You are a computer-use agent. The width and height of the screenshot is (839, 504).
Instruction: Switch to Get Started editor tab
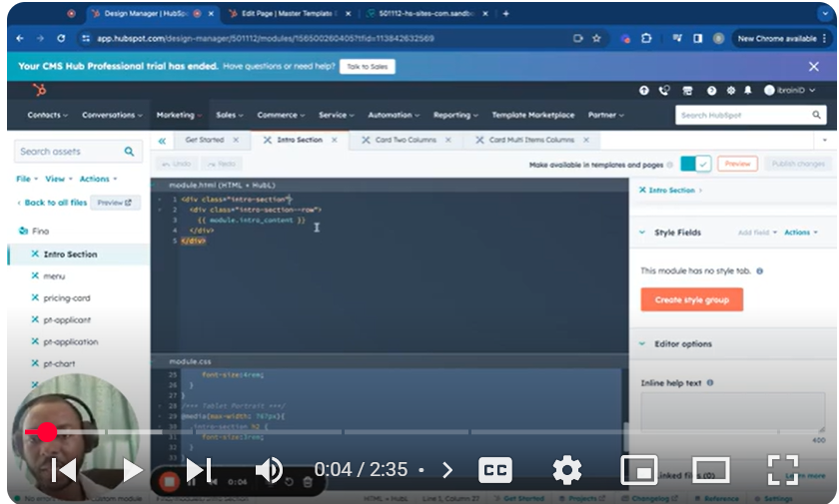[x=205, y=140]
